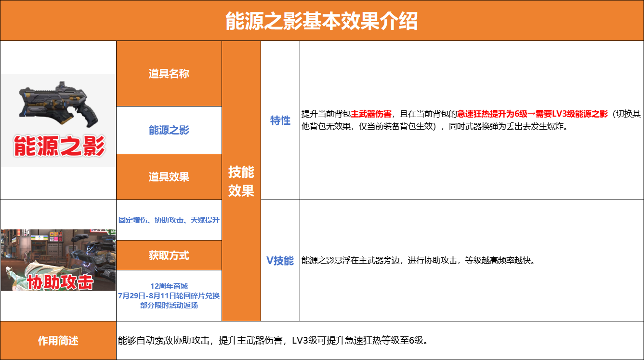644x360 pixels.
Task: Click the 7月29日-8月11日轮回碎片兑换 line
Action: (169, 295)
